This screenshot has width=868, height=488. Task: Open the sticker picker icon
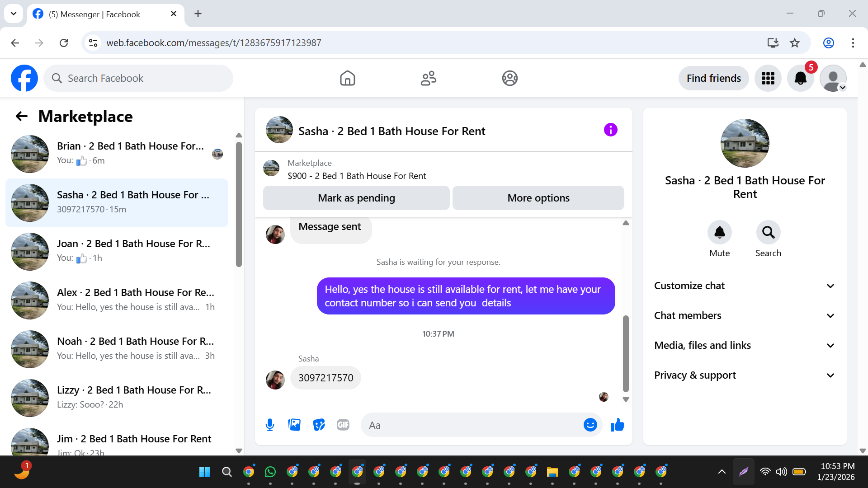coord(319,425)
